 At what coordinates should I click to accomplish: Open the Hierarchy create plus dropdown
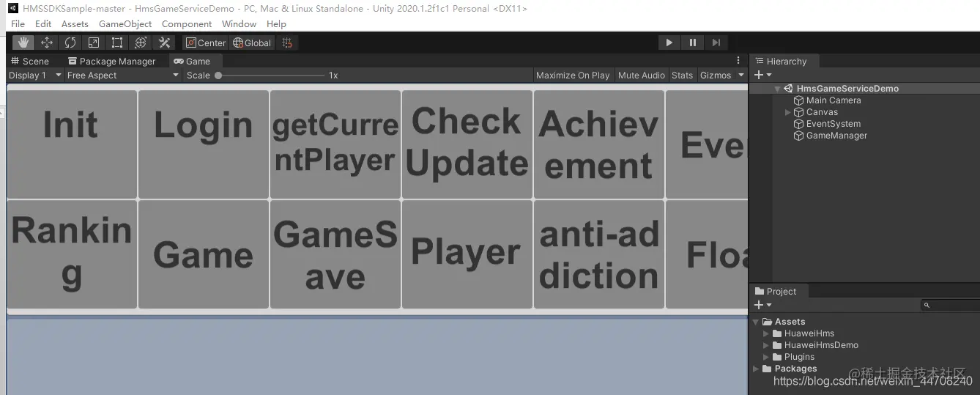click(x=762, y=75)
